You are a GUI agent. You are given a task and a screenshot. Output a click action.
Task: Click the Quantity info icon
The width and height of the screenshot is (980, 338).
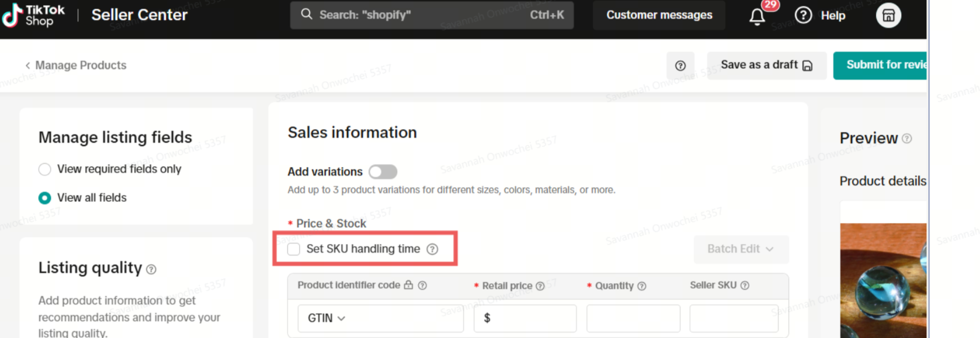(x=642, y=286)
